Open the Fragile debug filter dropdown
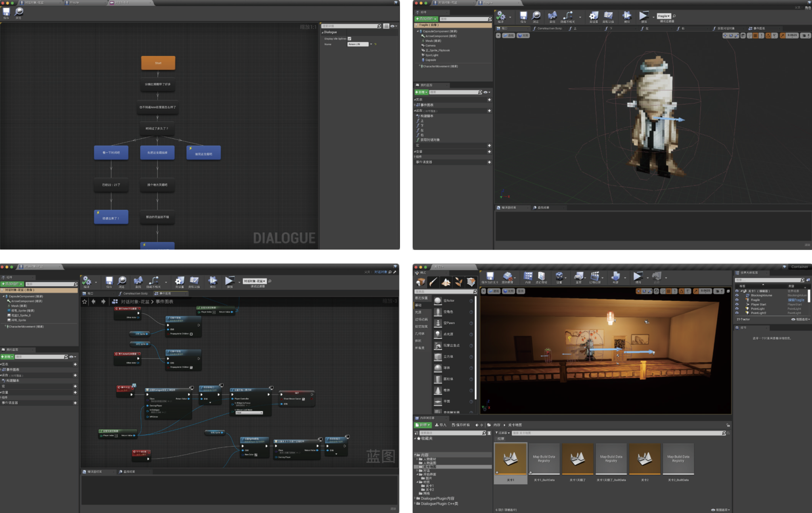The height and width of the screenshot is (513, 812). [664, 16]
